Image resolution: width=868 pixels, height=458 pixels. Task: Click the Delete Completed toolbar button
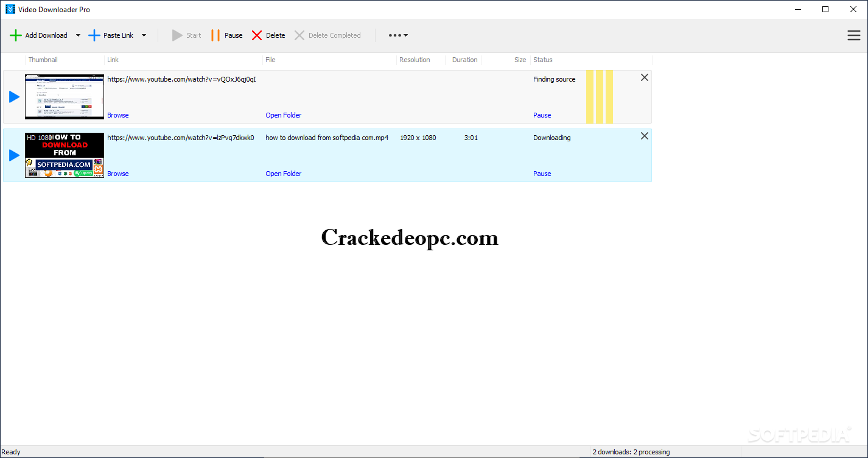coord(327,35)
